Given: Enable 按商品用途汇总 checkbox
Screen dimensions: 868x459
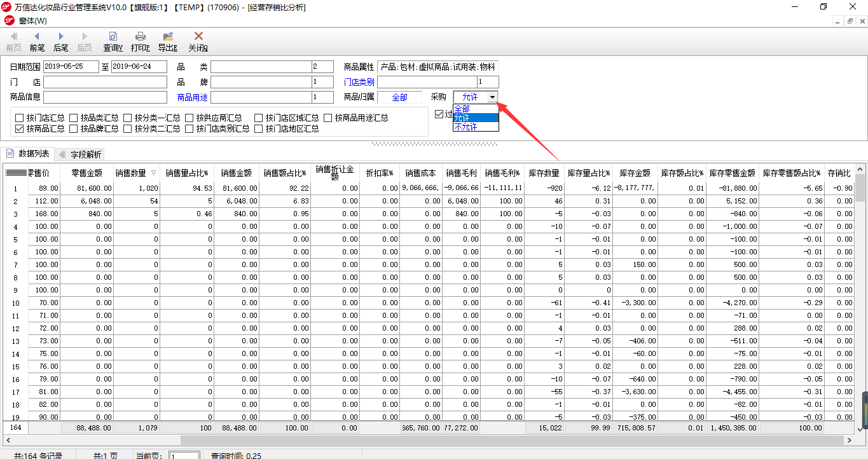Looking at the screenshot, I should coord(328,118).
